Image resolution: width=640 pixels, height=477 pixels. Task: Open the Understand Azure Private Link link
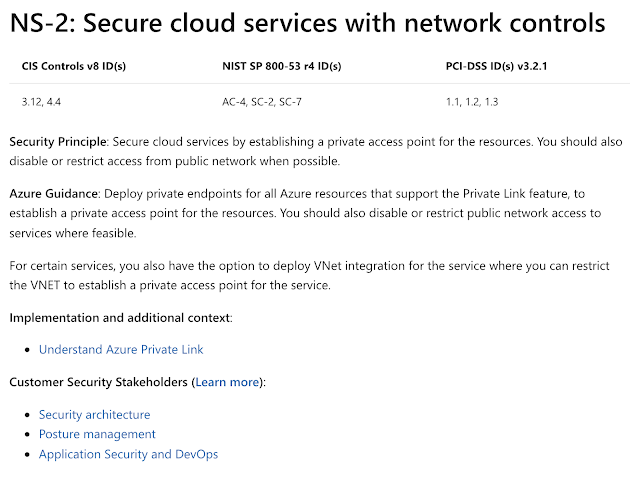[x=121, y=350]
